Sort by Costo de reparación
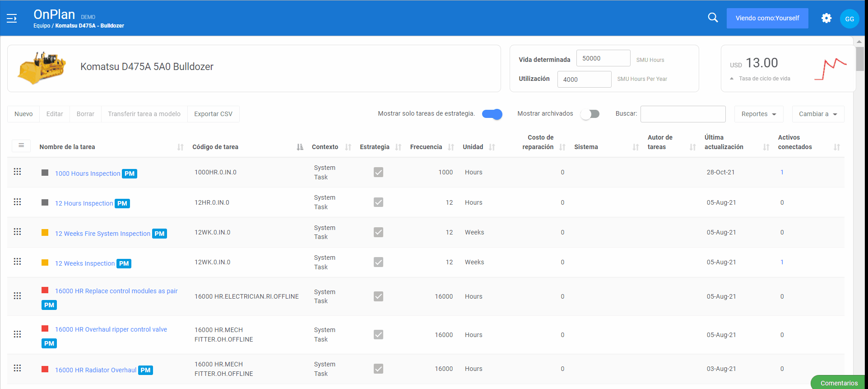Viewport: 868px width, 389px height. tap(562, 147)
